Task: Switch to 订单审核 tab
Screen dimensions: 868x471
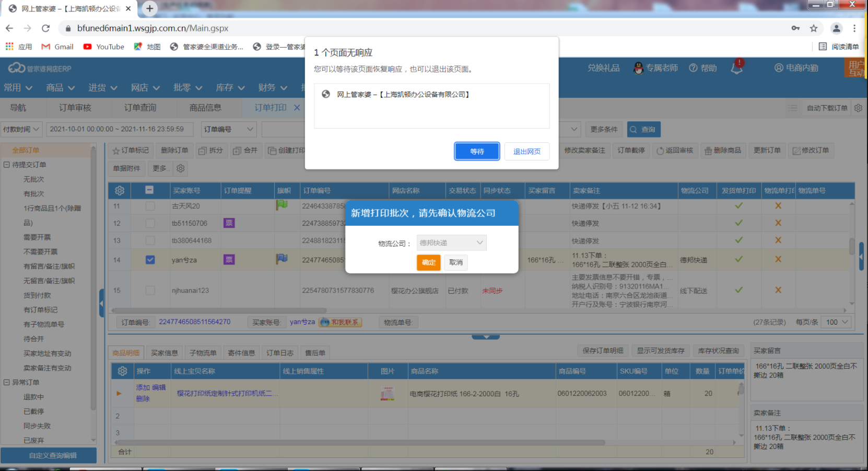Action: pyautogui.click(x=75, y=108)
